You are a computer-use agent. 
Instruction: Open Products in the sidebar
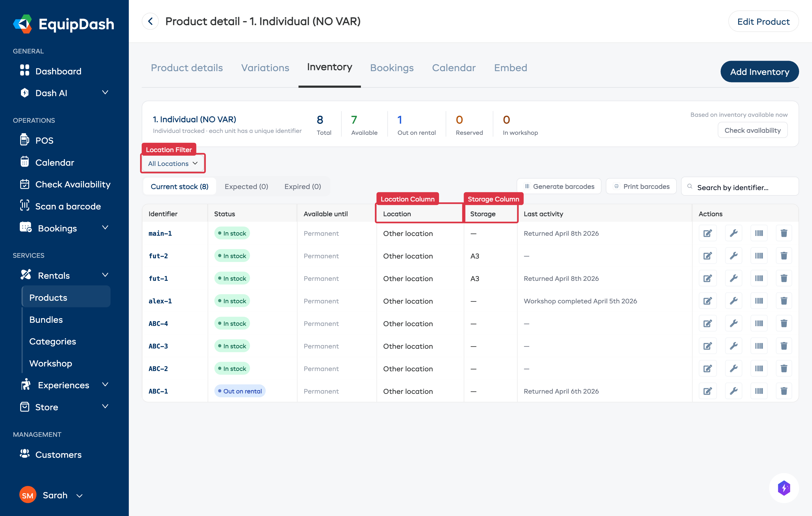pos(66,297)
